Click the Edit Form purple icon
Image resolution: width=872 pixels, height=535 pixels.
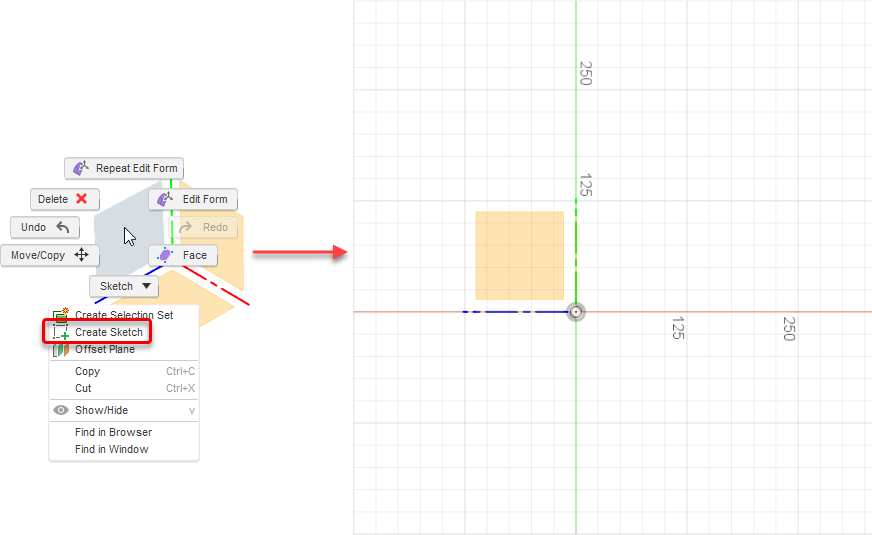[x=165, y=199]
